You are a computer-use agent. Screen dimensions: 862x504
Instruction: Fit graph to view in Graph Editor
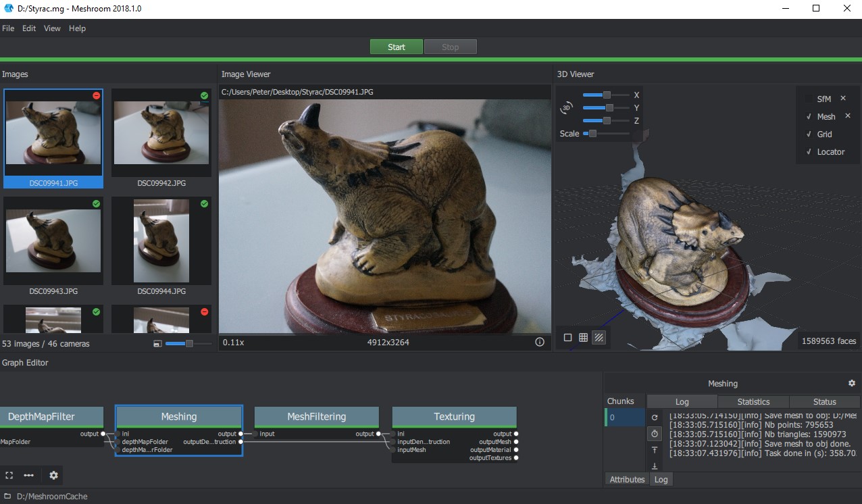click(x=9, y=476)
